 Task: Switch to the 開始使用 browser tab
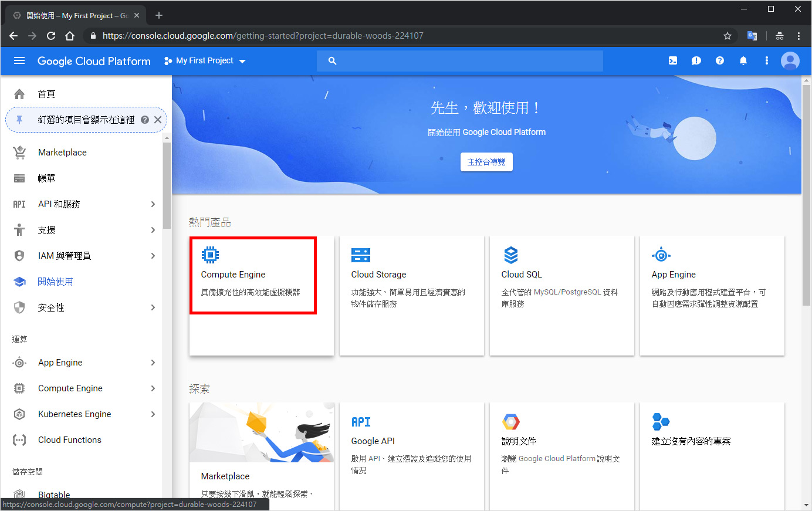[76, 16]
